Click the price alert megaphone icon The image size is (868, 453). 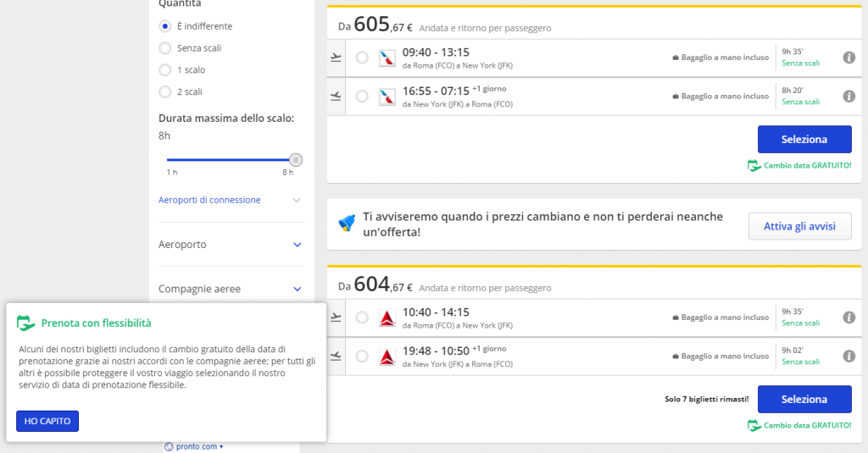347,224
